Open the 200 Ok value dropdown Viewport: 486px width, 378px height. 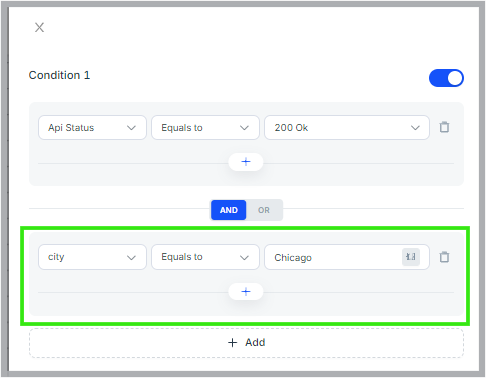347,128
